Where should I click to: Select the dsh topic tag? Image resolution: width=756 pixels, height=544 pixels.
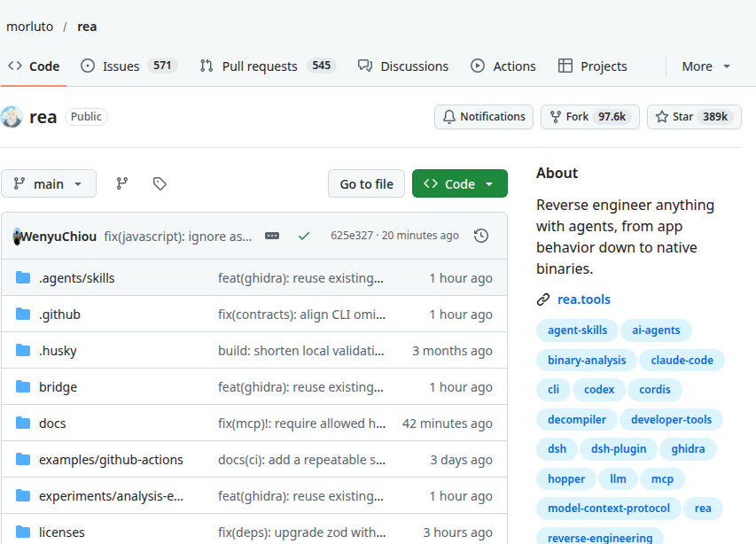coord(557,448)
